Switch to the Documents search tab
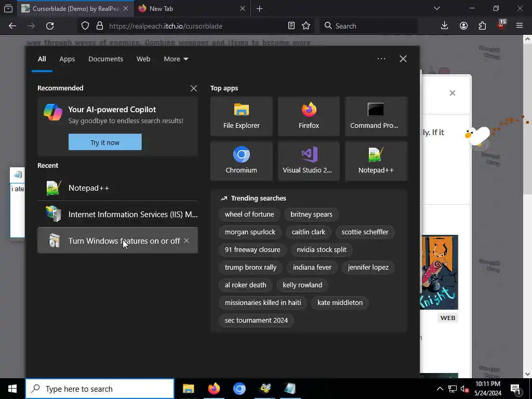 [x=105, y=59]
